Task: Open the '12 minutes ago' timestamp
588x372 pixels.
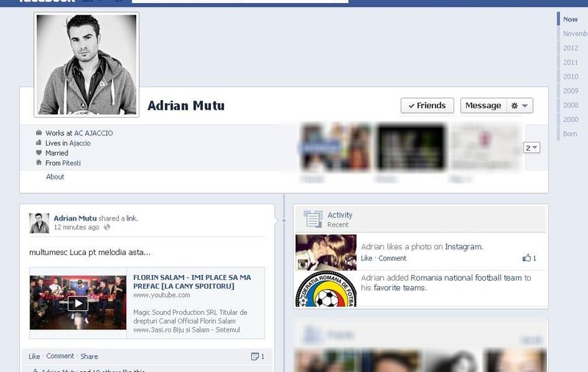Action: coord(76,227)
